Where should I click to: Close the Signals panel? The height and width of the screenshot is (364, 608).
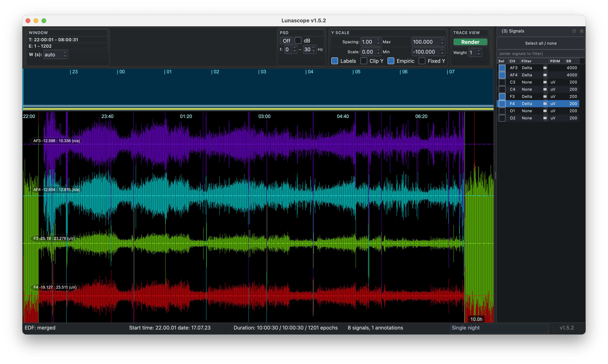pyautogui.click(x=581, y=31)
